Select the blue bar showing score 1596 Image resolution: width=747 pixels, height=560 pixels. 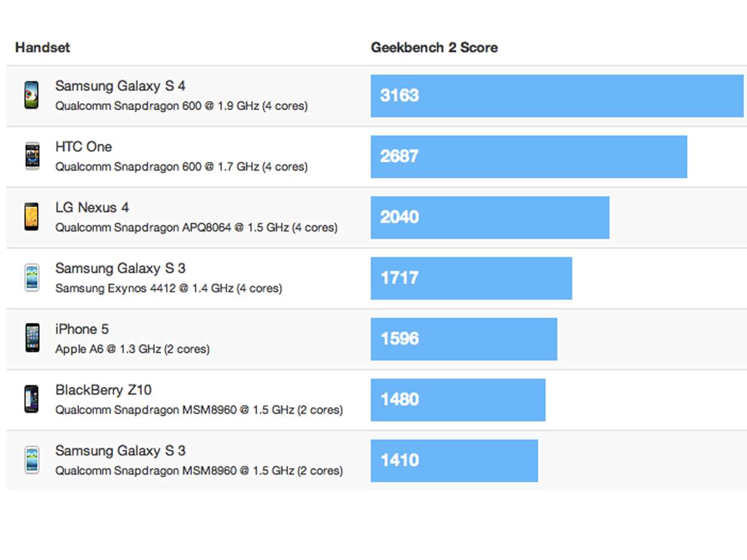[x=464, y=338]
